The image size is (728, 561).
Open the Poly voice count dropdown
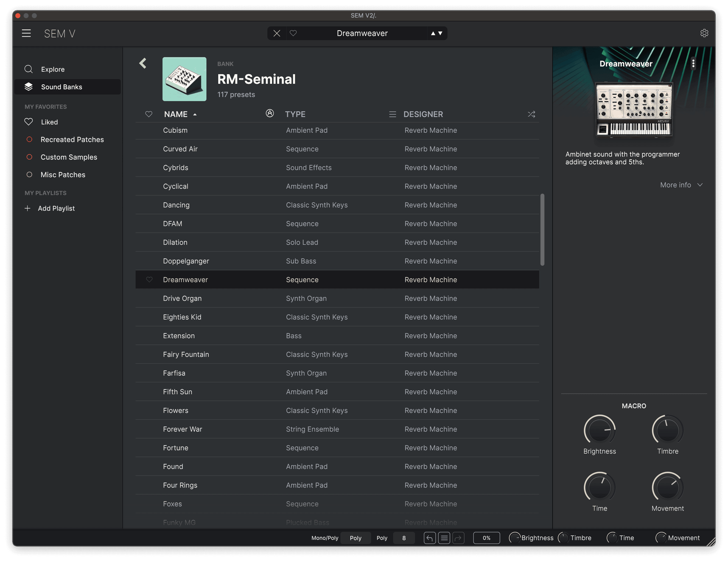(404, 538)
